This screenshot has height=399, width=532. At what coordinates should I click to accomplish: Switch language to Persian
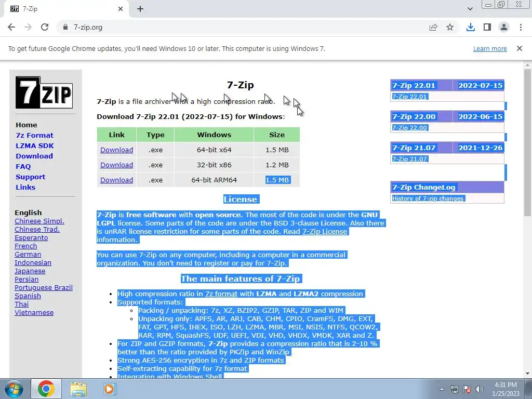coord(26,279)
